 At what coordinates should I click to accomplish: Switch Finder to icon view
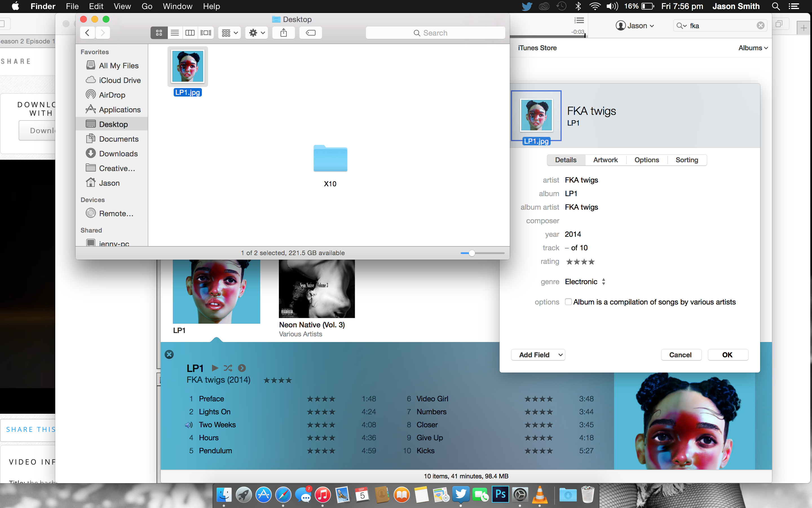(x=159, y=32)
